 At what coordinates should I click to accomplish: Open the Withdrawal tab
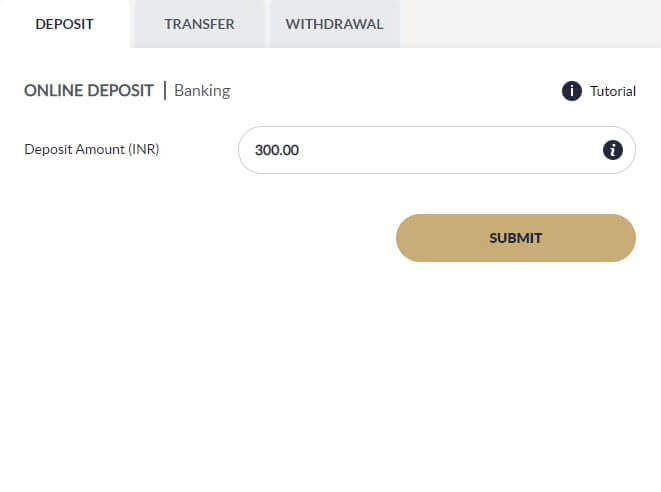tap(334, 24)
